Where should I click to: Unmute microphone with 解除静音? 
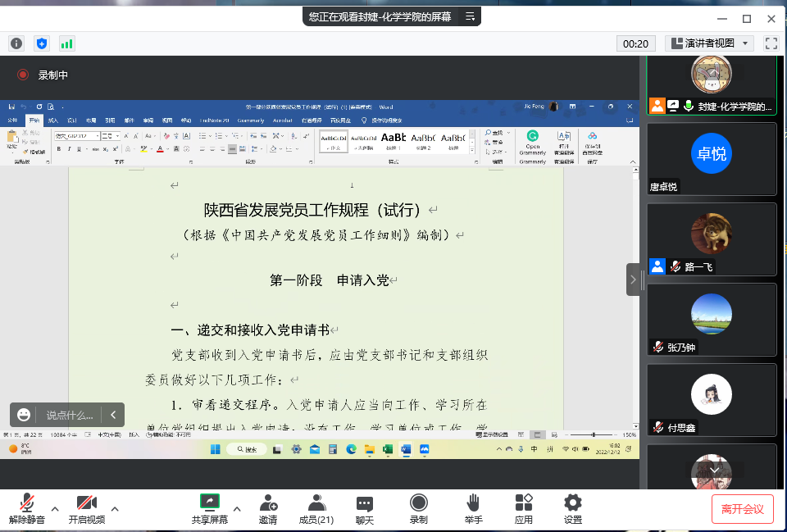point(26,509)
